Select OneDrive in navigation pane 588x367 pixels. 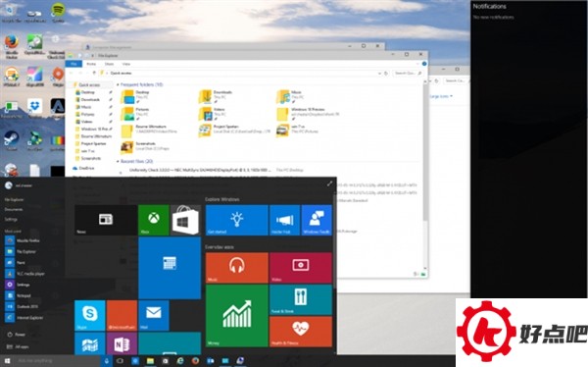pos(83,168)
